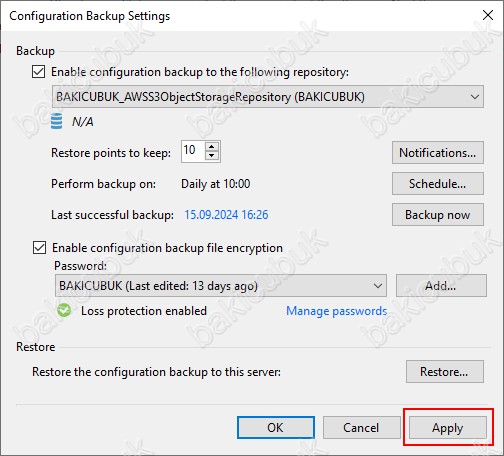
Task: Click the green loss protection checkmark icon
Action: pos(64,311)
